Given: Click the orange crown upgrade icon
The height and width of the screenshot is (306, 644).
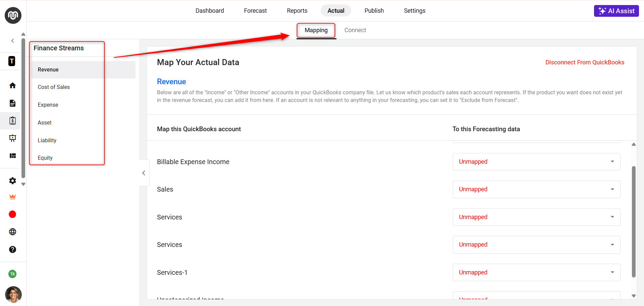Looking at the screenshot, I should tap(12, 197).
